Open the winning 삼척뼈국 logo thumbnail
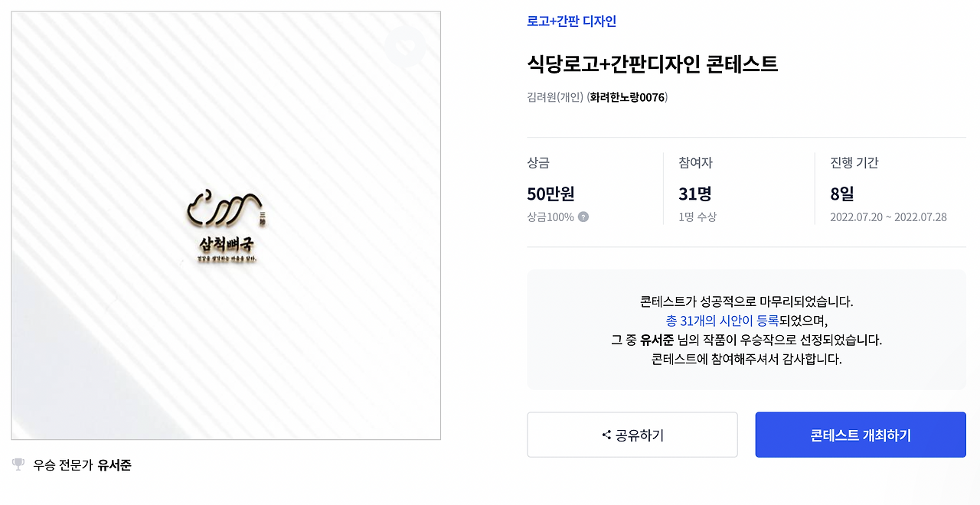This screenshot has height=505, width=980. pos(225,225)
